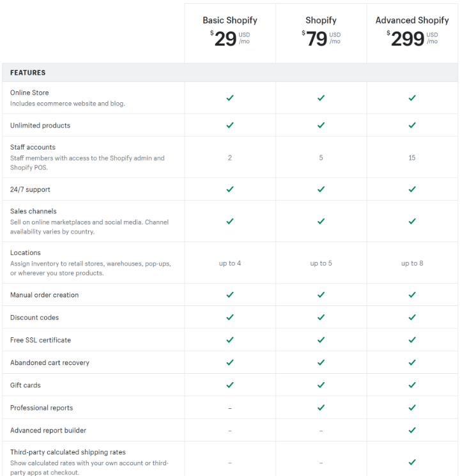This screenshot has height=476, width=460.
Task: Click 'up to 8' locations value
Action: pyautogui.click(x=412, y=263)
